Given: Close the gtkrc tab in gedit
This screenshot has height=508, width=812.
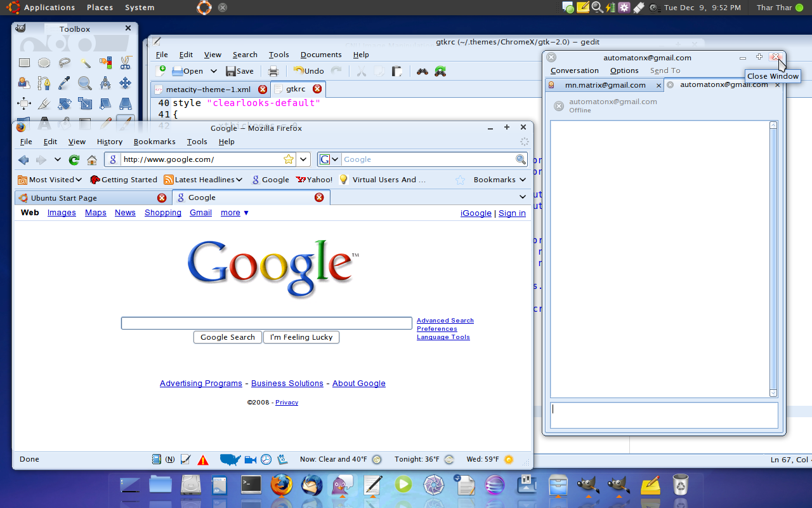Looking at the screenshot, I should 317,89.
